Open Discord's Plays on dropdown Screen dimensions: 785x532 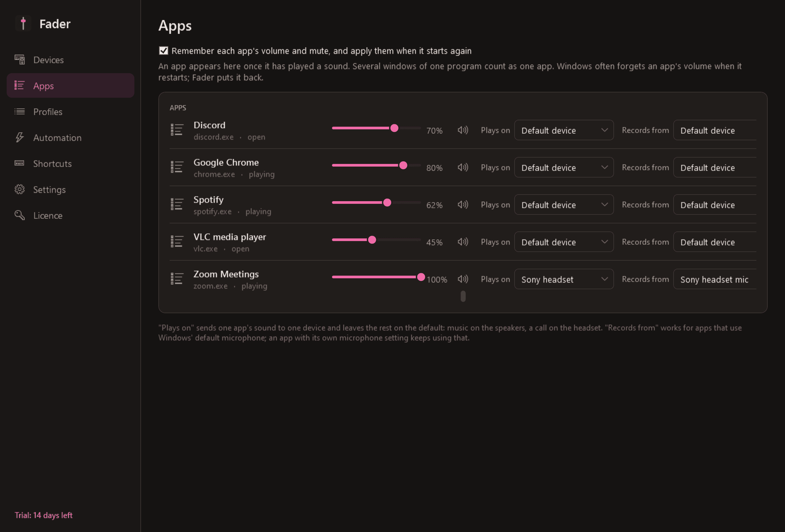tap(564, 130)
